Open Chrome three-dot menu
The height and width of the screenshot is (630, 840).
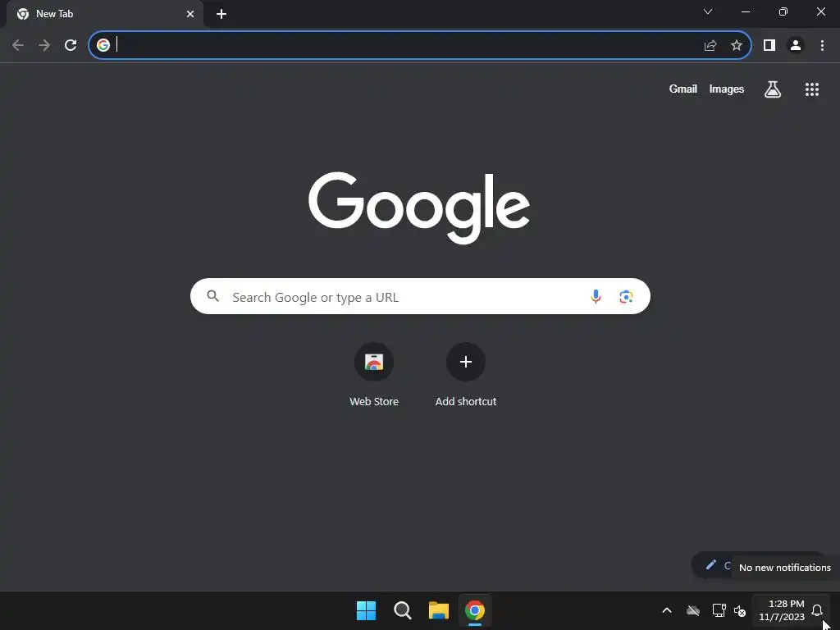coord(822,46)
